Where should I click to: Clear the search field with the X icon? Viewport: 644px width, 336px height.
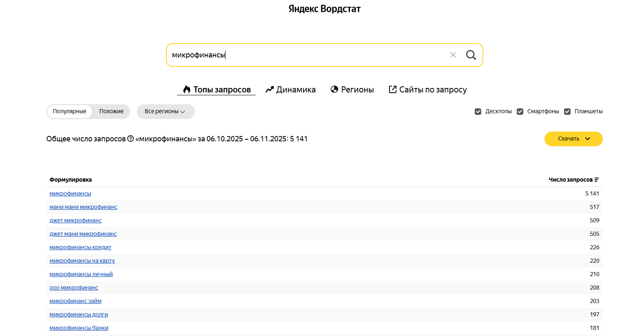pos(453,55)
